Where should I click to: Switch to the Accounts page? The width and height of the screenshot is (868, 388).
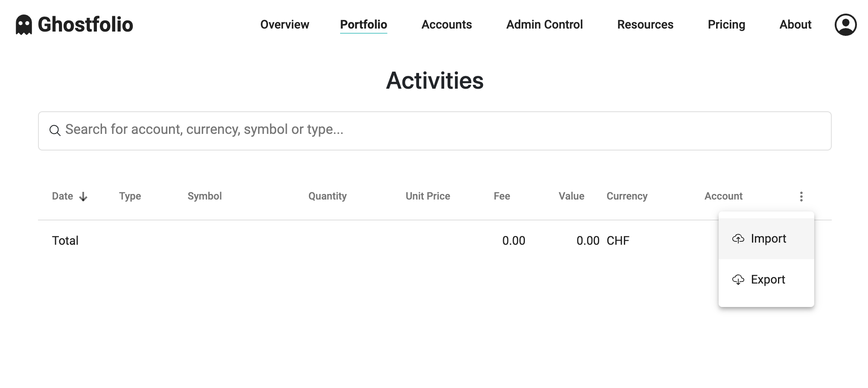pos(446,24)
